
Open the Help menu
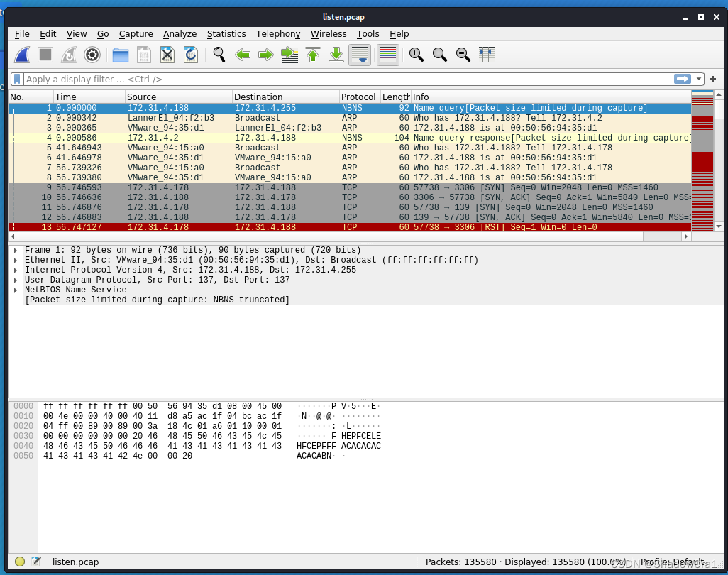[399, 34]
